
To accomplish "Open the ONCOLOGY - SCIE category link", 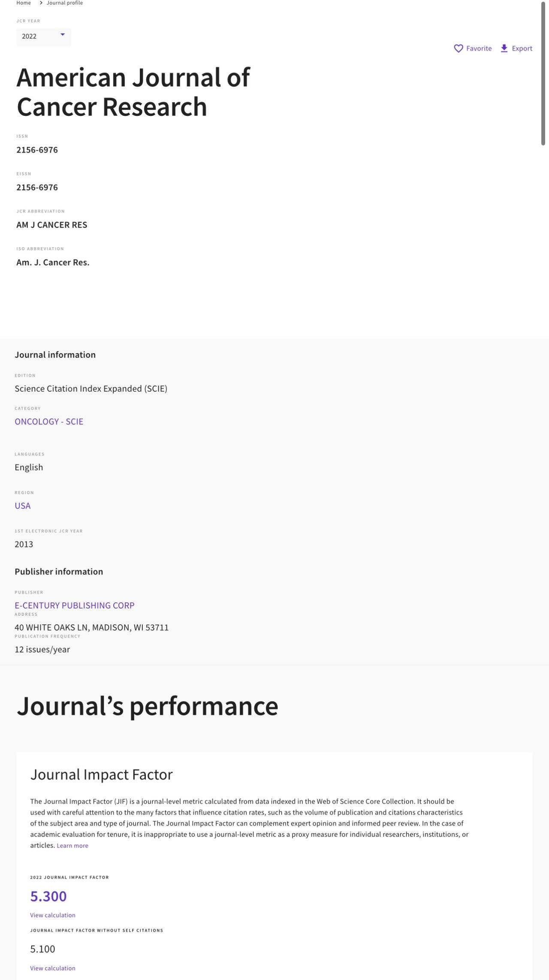I will (x=49, y=421).
